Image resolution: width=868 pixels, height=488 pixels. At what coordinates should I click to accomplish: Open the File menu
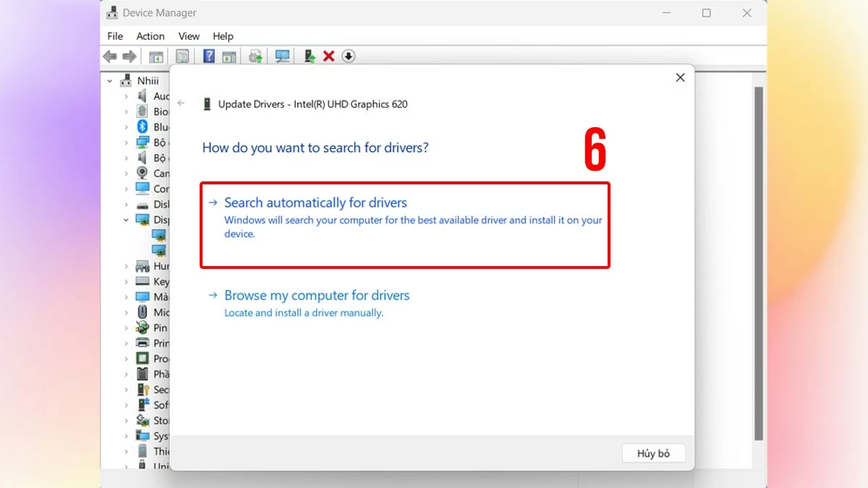click(115, 36)
